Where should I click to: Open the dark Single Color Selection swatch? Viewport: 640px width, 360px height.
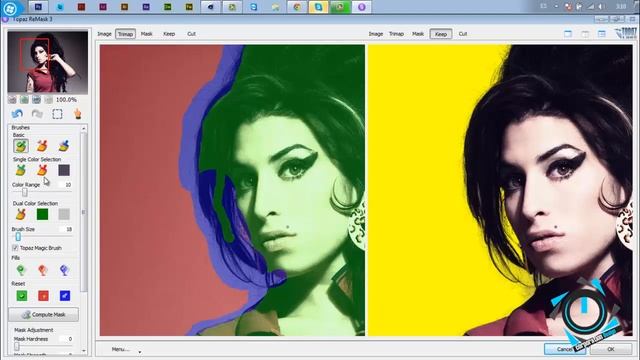[x=64, y=170]
